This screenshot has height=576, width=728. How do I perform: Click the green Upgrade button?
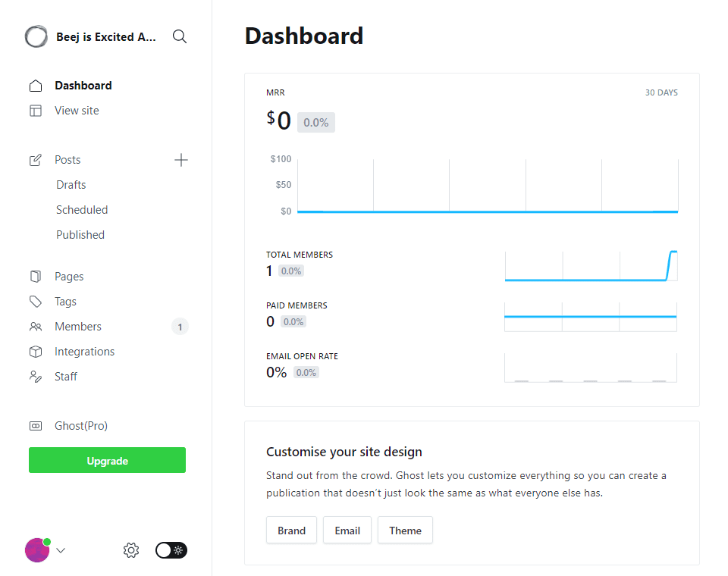point(107,461)
